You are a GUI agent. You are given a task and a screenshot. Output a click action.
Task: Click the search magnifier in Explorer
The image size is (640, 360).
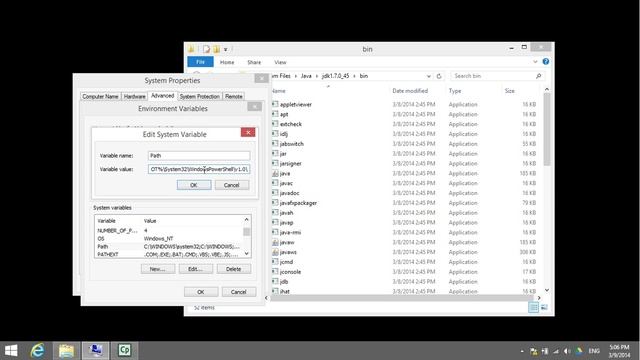click(x=538, y=76)
